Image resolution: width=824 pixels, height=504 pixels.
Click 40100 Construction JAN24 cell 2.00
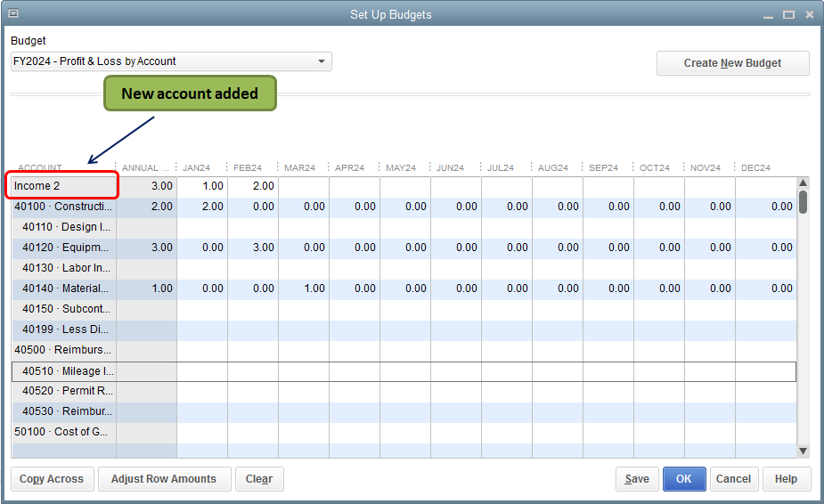coord(202,207)
